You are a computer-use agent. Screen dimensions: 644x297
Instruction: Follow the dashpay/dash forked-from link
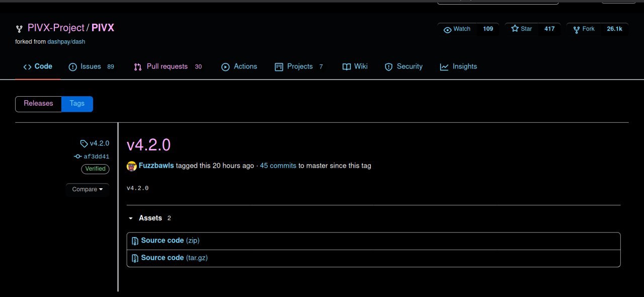tap(66, 42)
